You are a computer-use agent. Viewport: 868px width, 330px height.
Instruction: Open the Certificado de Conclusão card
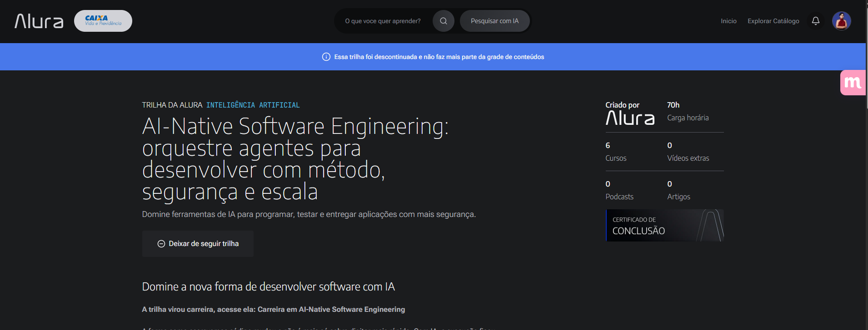coord(665,225)
